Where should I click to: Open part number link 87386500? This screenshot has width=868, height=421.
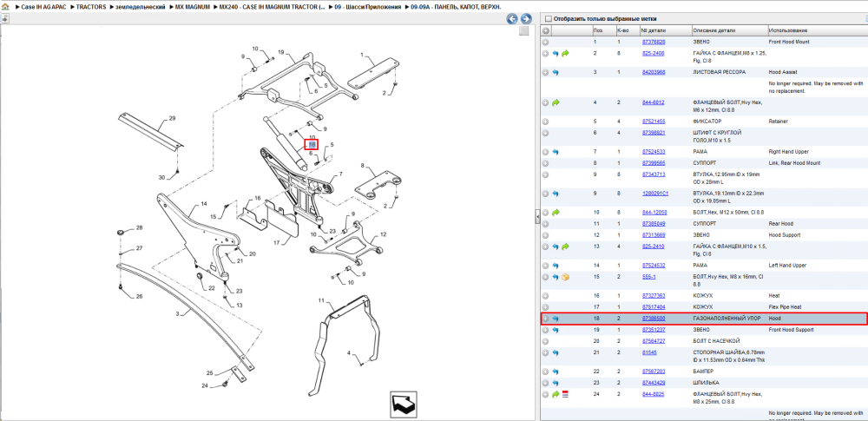point(654,319)
